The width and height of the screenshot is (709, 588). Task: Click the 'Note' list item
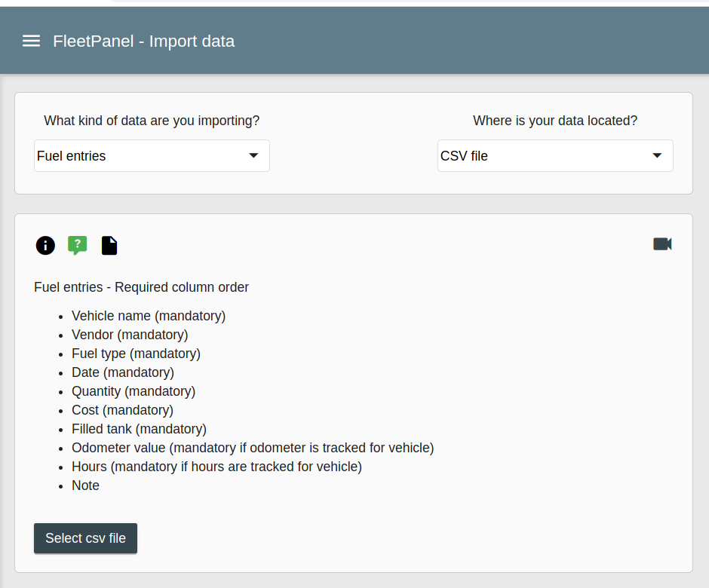(x=85, y=485)
